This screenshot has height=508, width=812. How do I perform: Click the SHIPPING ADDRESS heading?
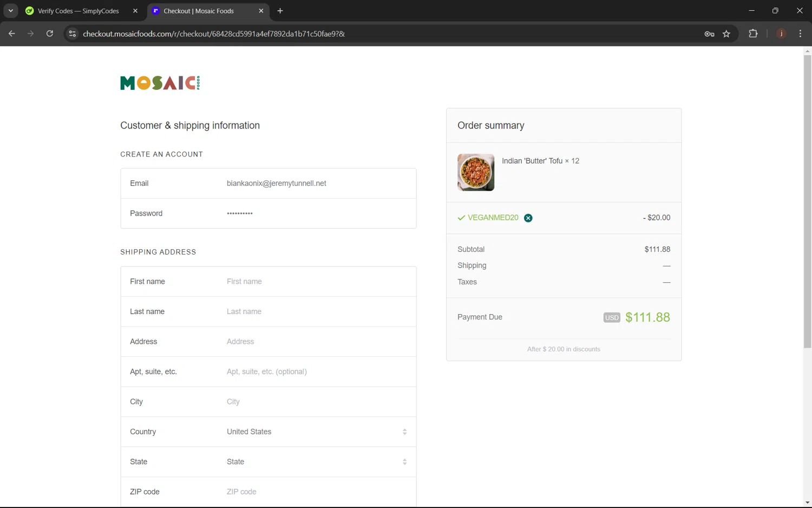[158, 252]
